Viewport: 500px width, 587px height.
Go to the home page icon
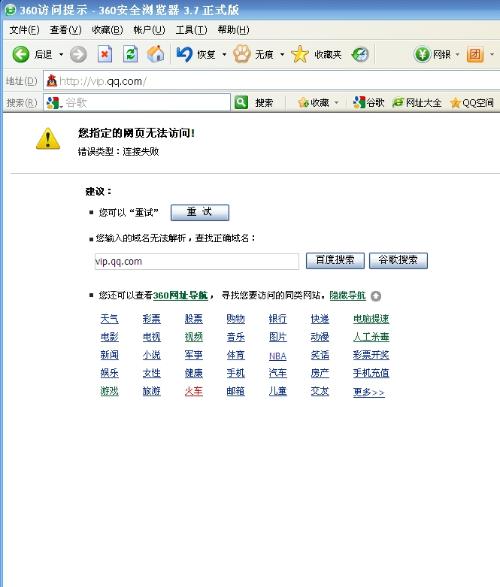click(156, 55)
